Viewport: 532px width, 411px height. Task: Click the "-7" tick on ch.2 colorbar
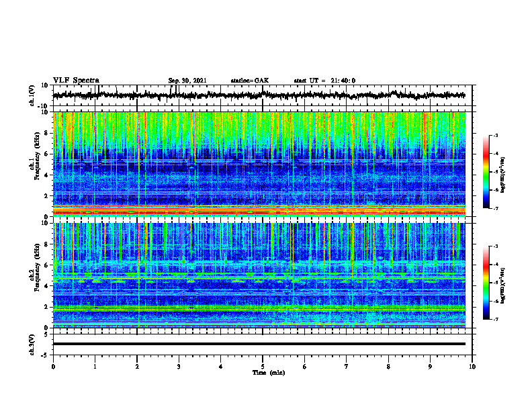[495, 320]
